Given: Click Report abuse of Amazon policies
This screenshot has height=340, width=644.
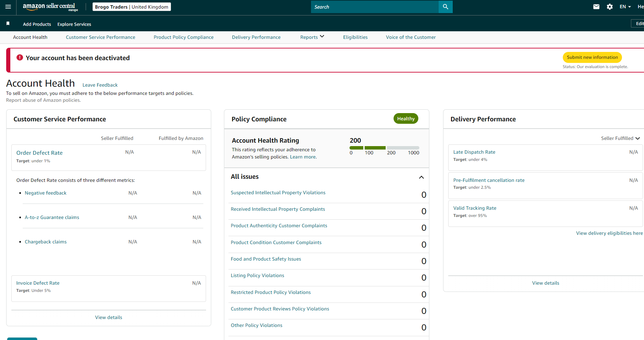Looking at the screenshot, I should [x=43, y=100].
